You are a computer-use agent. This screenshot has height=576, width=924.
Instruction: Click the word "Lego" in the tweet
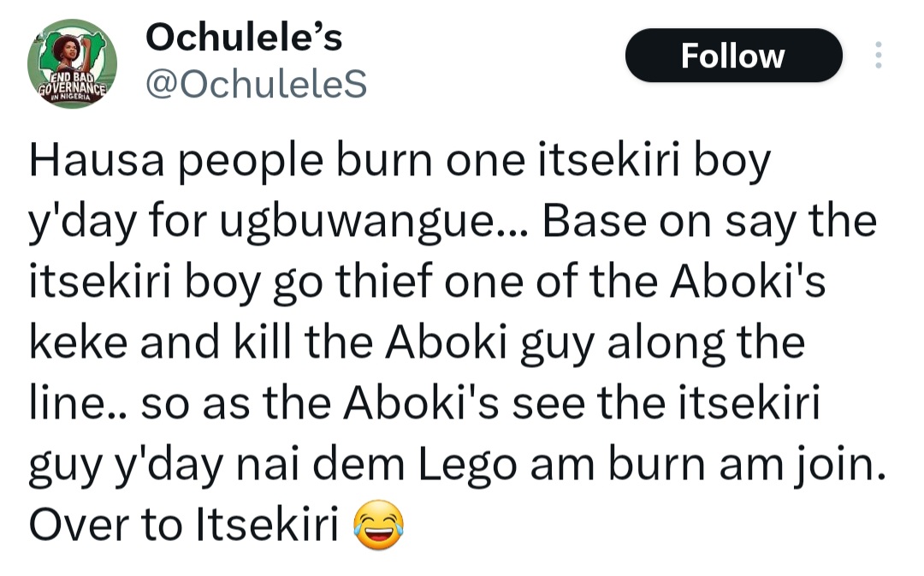pyautogui.click(x=447, y=465)
